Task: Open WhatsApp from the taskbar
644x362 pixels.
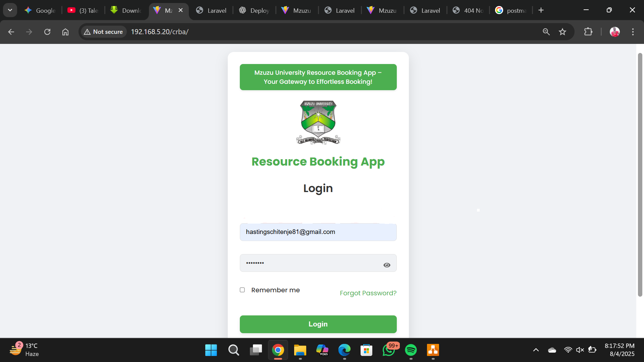Action: point(389,350)
